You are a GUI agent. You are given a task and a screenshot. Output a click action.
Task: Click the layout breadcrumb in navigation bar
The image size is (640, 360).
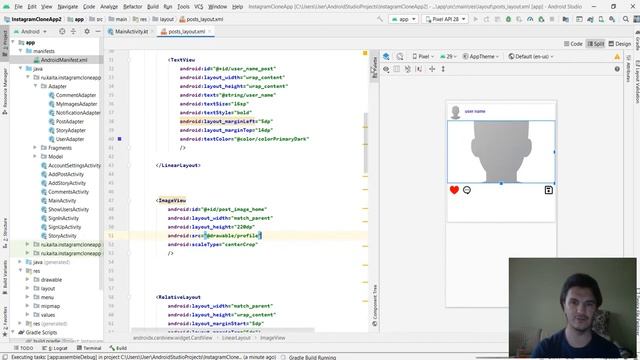pos(163,19)
